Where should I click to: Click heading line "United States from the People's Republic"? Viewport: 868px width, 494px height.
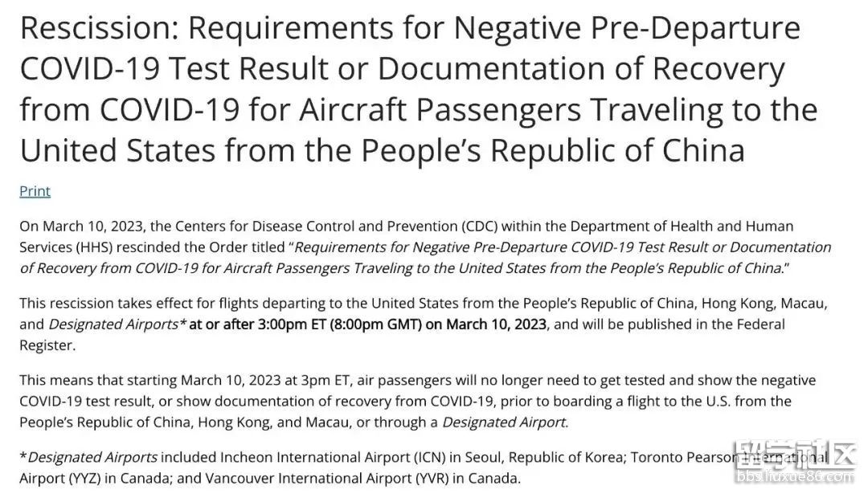click(382, 150)
